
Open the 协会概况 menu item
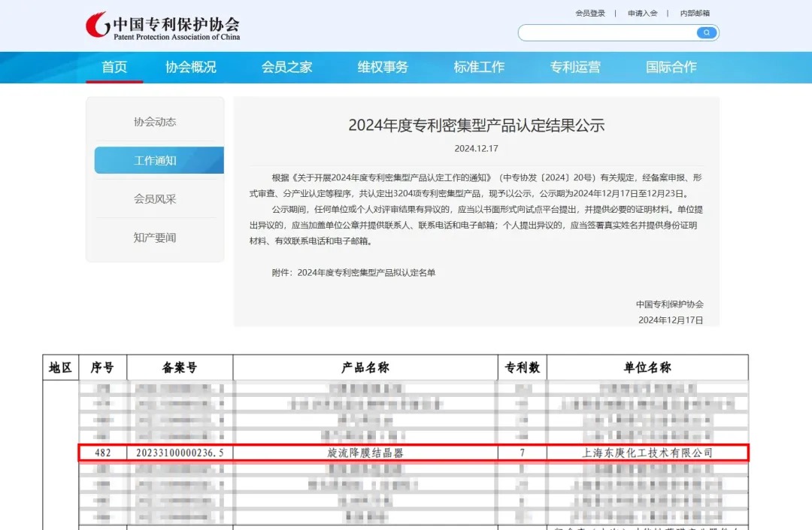point(191,67)
